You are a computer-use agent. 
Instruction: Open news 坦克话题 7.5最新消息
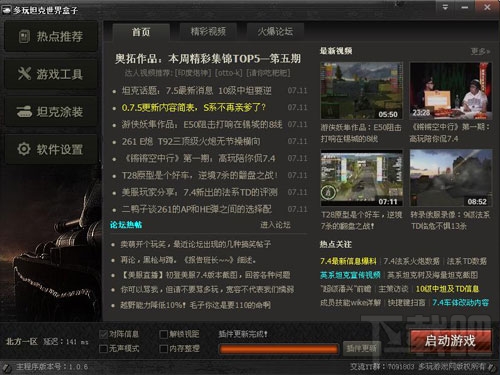[196, 91]
